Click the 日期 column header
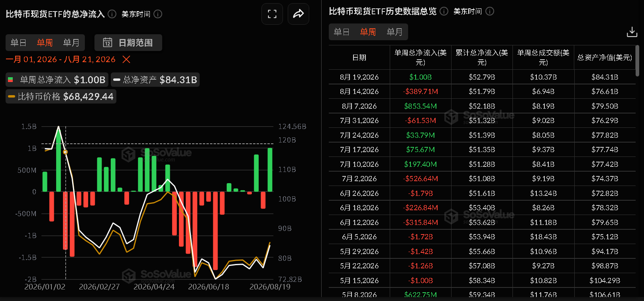 coord(359,58)
